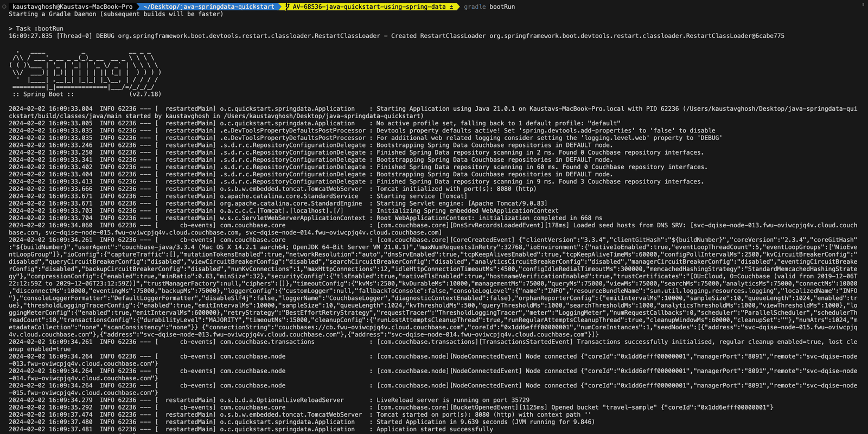
Task: Click the 'gradle bootRun' command text
Action: click(x=489, y=7)
